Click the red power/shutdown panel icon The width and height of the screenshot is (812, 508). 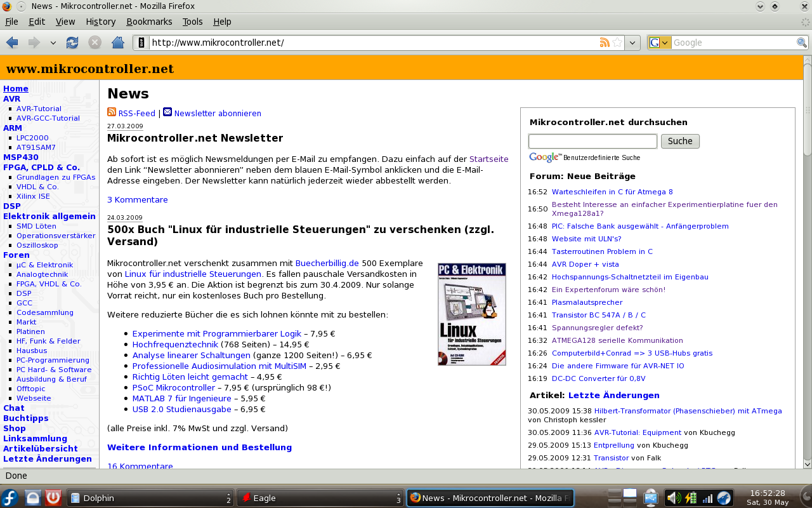[x=53, y=498]
